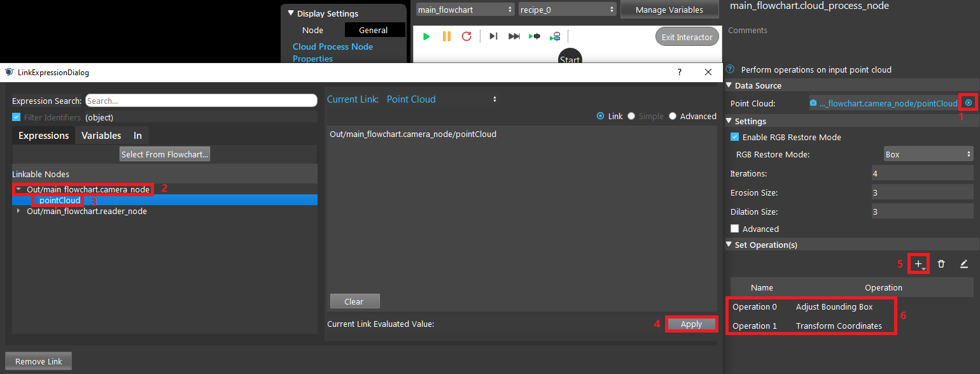
Task: Select the Simple radio button
Action: pos(631,116)
